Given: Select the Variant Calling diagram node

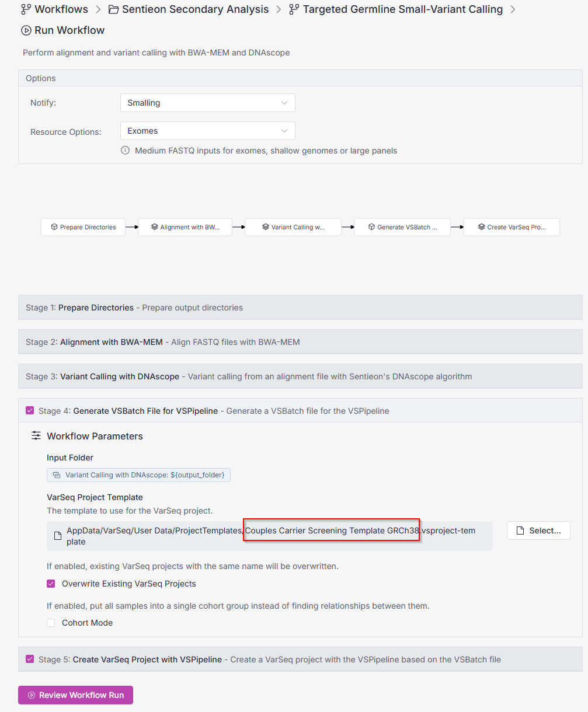Looking at the screenshot, I should (x=293, y=227).
